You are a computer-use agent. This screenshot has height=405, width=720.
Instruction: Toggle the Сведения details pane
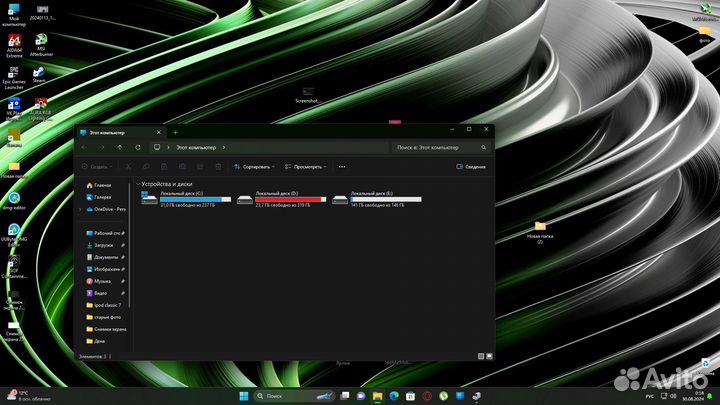coord(471,167)
